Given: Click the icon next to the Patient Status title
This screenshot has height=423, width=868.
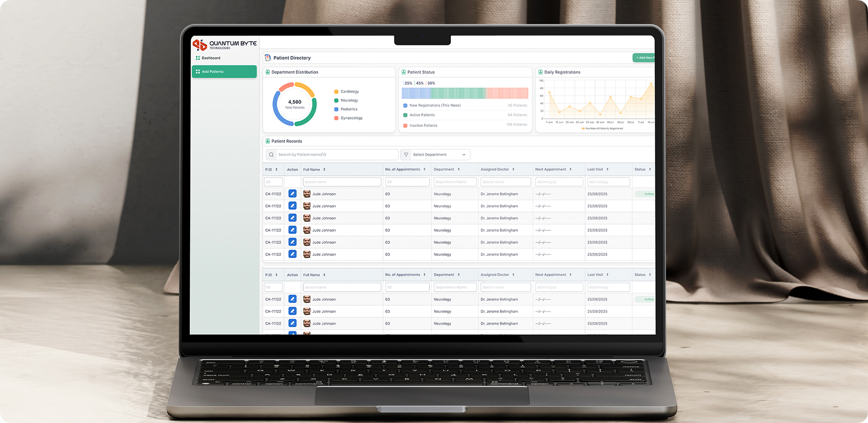Looking at the screenshot, I should [403, 72].
